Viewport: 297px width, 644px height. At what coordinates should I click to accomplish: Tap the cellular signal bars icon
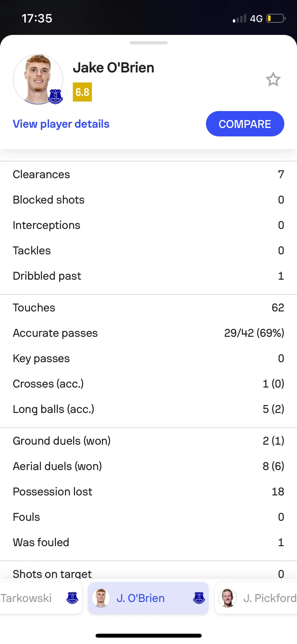239,19
